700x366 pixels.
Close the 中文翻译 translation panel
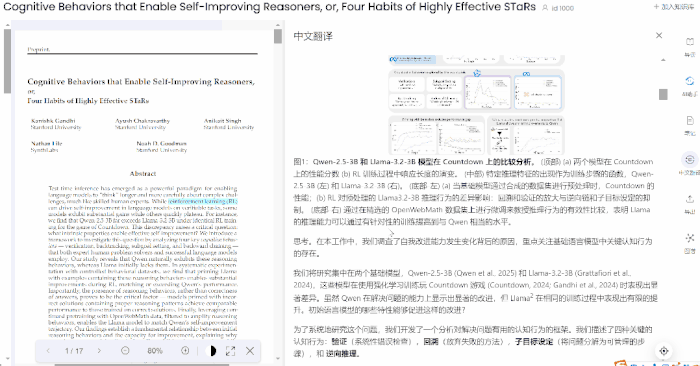(659, 35)
